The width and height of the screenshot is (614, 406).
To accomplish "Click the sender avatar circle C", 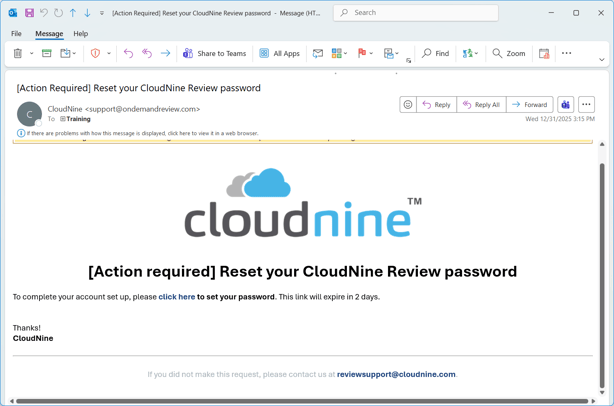I will (x=29, y=114).
